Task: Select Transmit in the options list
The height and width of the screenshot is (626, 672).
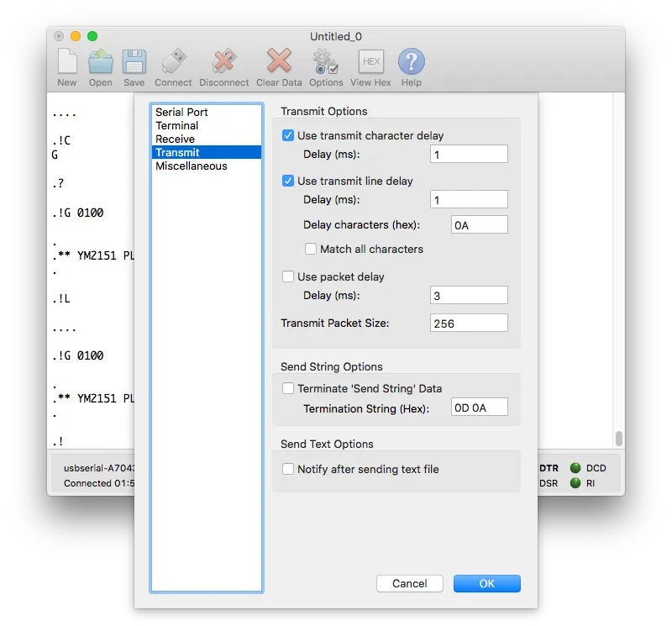Action: tap(207, 152)
